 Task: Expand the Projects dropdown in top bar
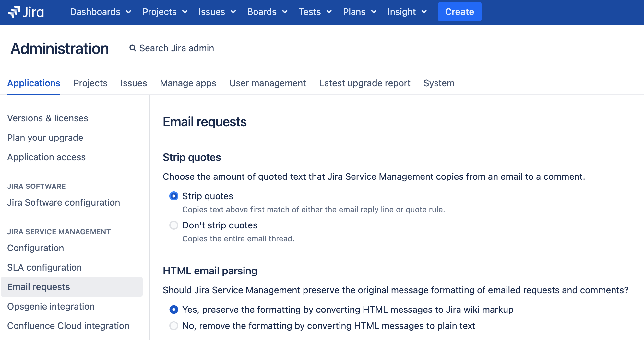click(x=165, y=12)
